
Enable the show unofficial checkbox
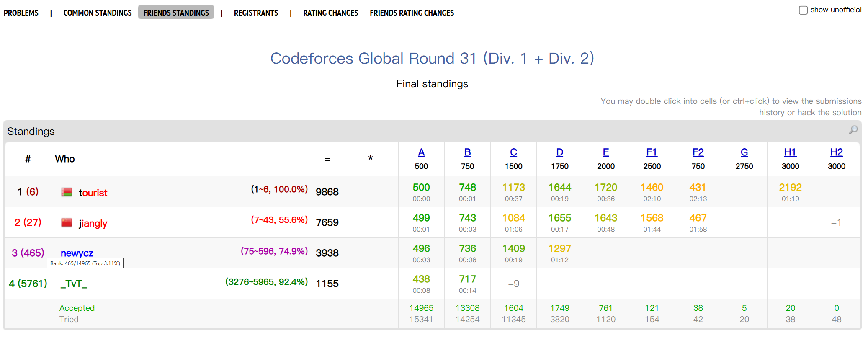[x=803, y=10]
